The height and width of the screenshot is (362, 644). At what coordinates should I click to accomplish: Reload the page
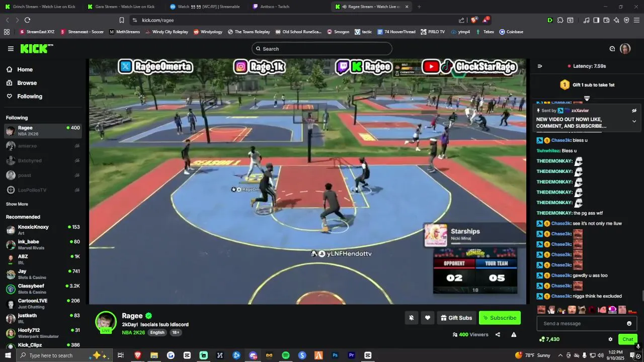(x=27, y=20)
